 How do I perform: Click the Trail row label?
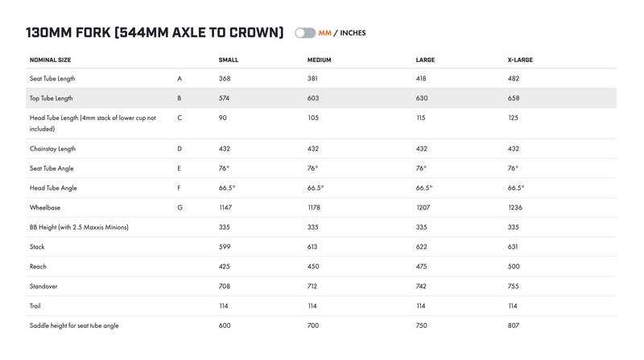tap(37, 306)
